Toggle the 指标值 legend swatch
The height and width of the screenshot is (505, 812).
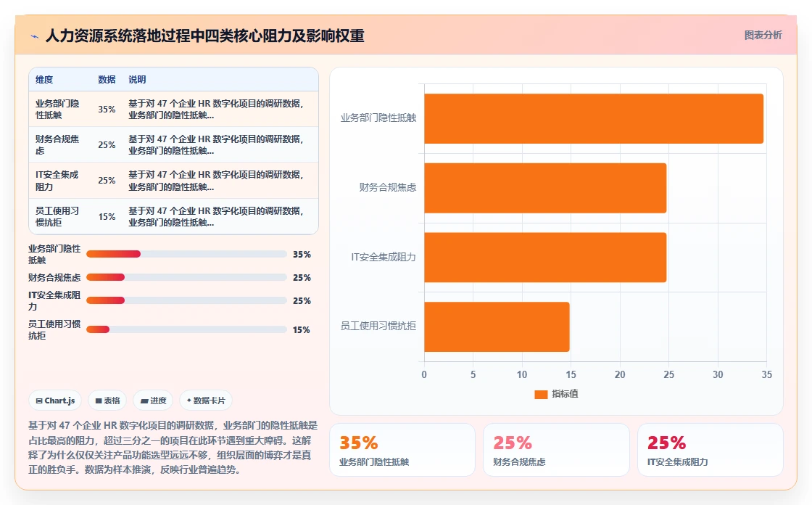[541, 394]
